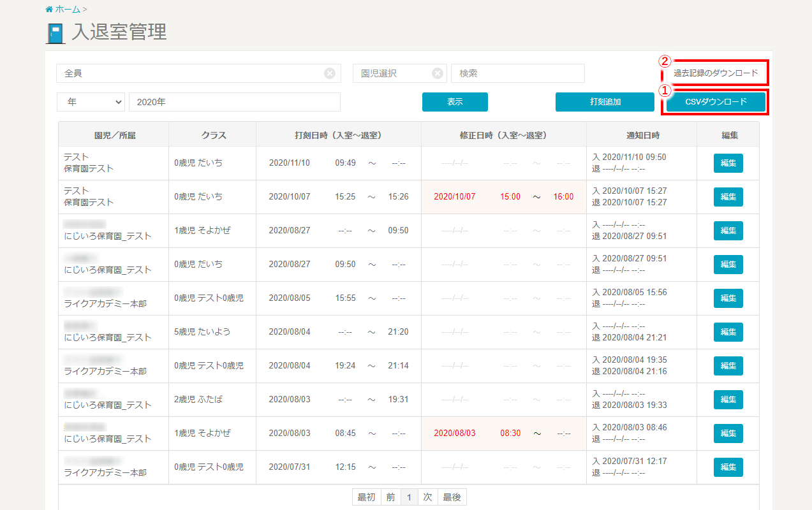The height and width of the screenshot is (510, 812).
Task: Clear the 園児選択 field
Action: pyautogui.click(x=437, y=73)
